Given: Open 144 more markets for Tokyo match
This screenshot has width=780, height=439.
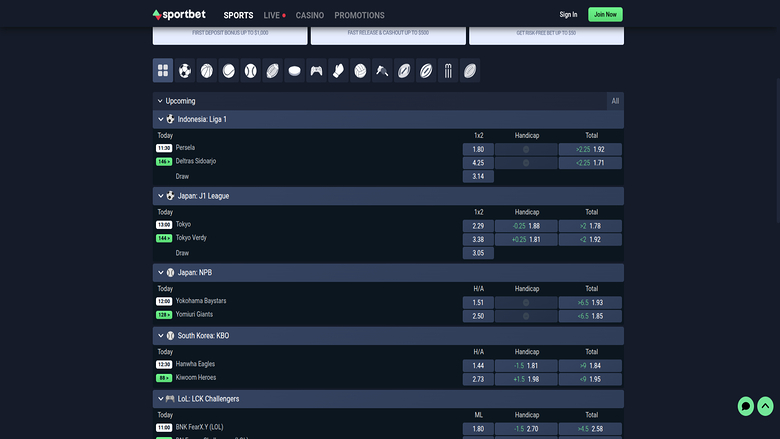Looking at the screenshot, I should (164, 238).
